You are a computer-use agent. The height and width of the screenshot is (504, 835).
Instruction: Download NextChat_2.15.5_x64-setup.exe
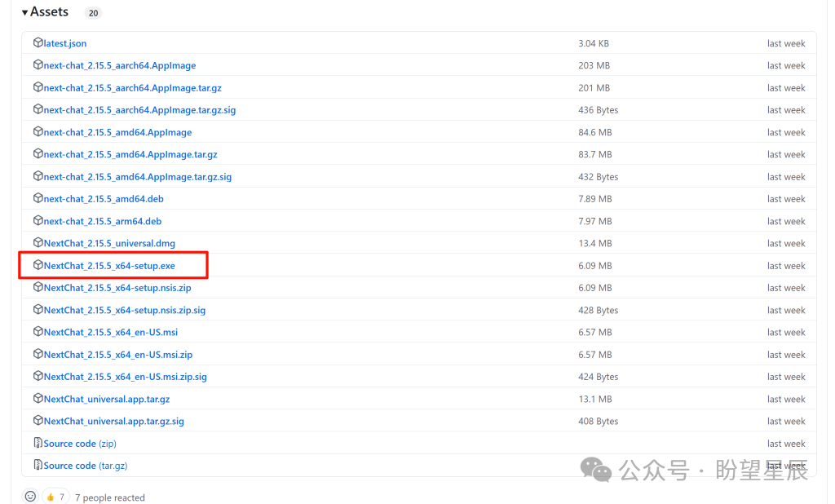109,265
